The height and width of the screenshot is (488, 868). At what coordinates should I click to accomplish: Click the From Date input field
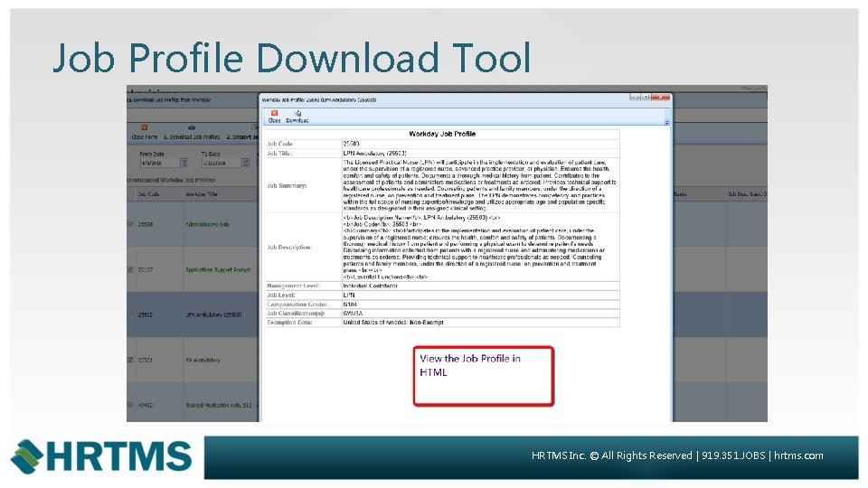160,164
